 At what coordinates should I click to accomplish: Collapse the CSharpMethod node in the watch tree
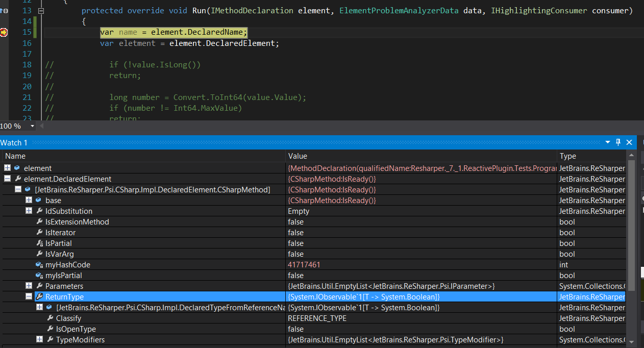18,189
